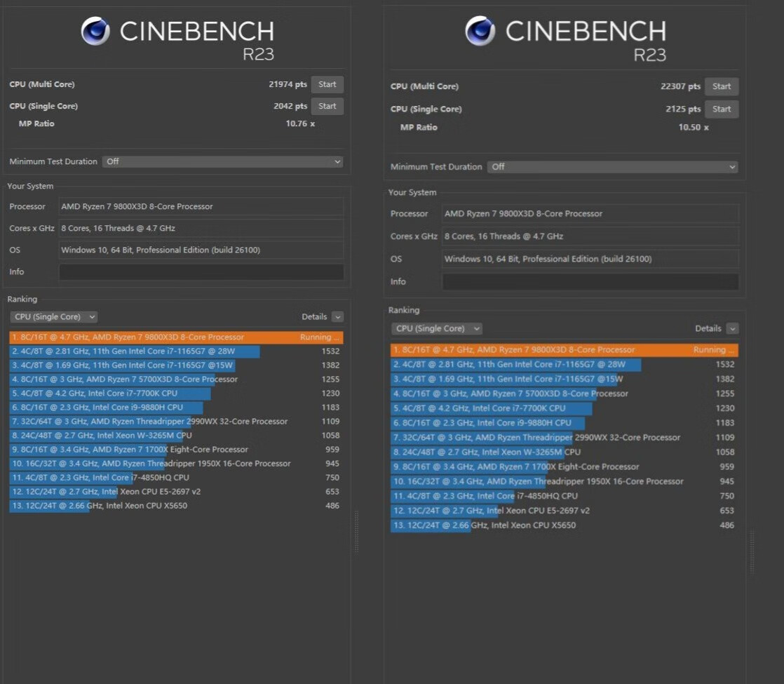Select the i7-1165G7 @15W ranking row, left window
This screenshot has width=784, height=684.
pos(176,366)
